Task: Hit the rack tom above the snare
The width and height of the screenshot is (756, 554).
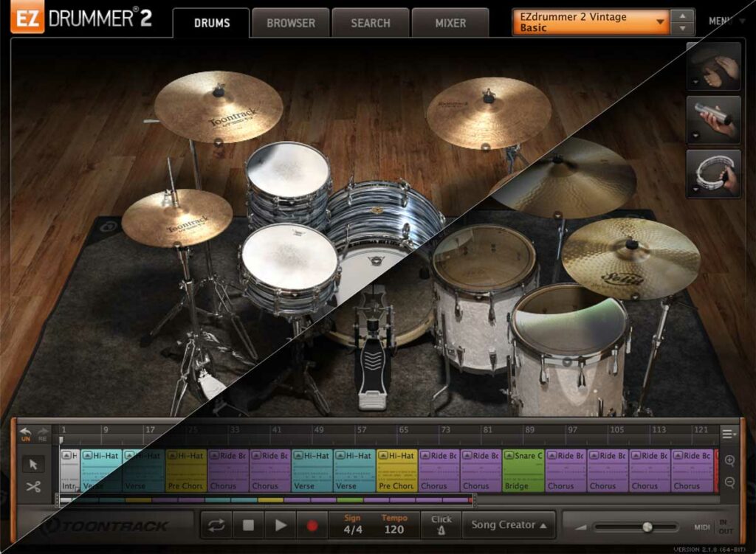Action: click(x=288, y=170)
